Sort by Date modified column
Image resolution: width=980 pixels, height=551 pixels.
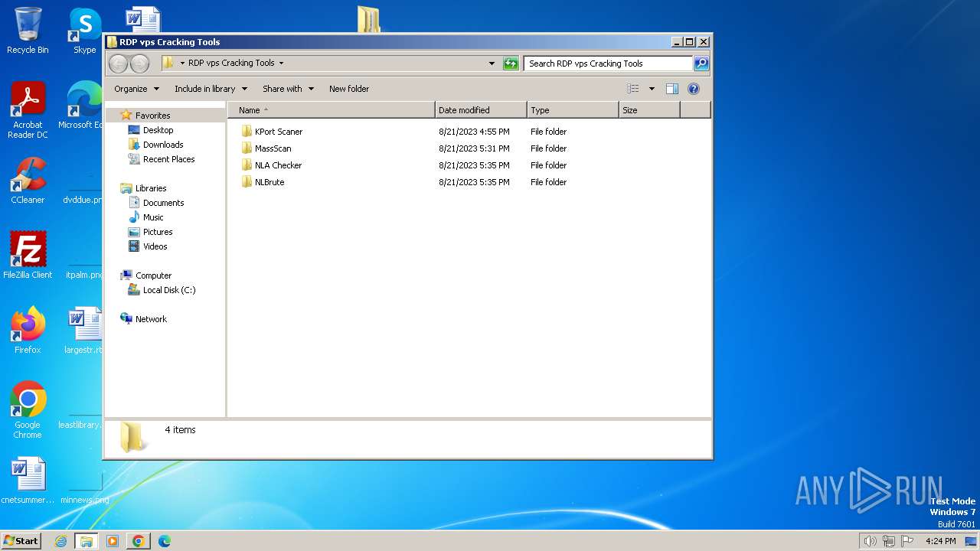pos(481,110)
